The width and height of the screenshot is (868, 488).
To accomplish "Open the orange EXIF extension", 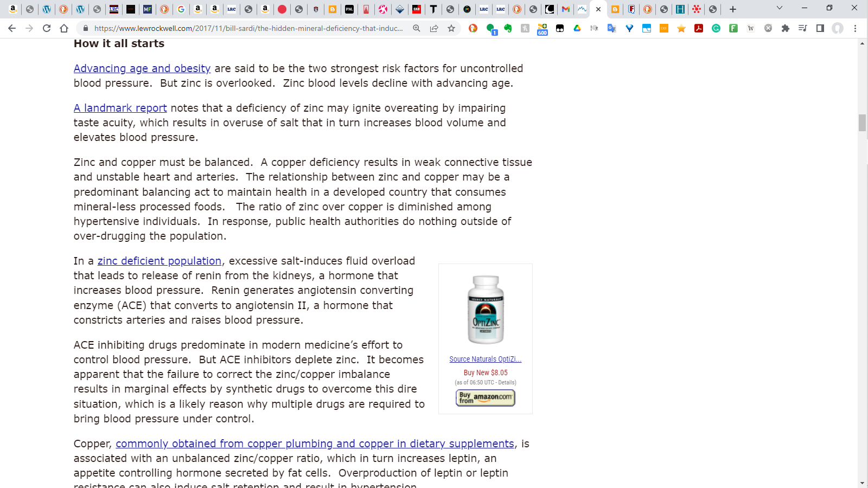I will (664, 28).
